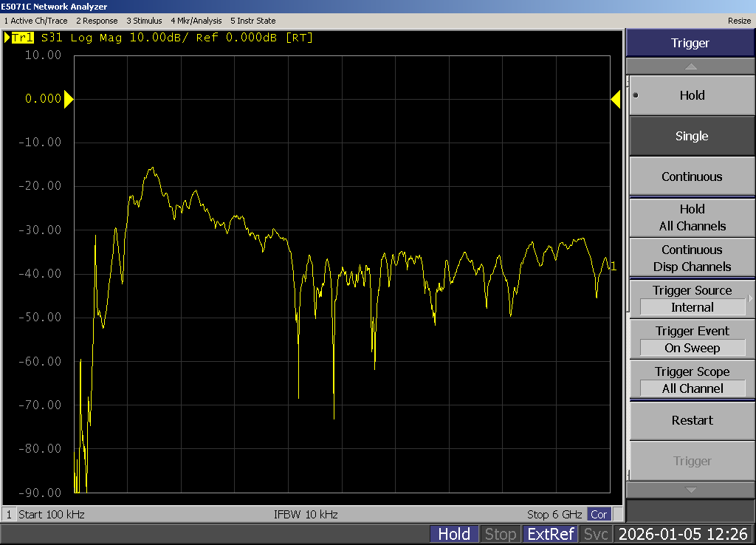Select Single trigger mode
Screen dimensions: 756x545
click(x=691, y=136)
